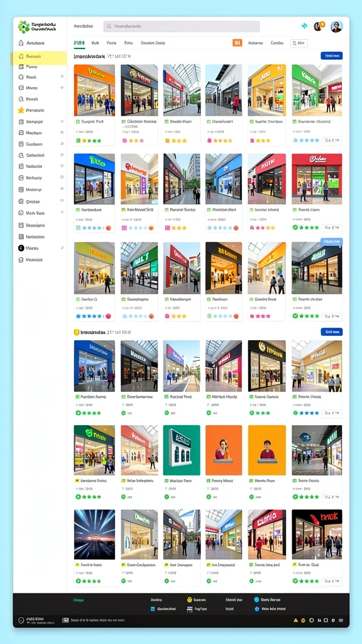
Task: Click the clock icon in the bottom bar
Action: [21, 621]
